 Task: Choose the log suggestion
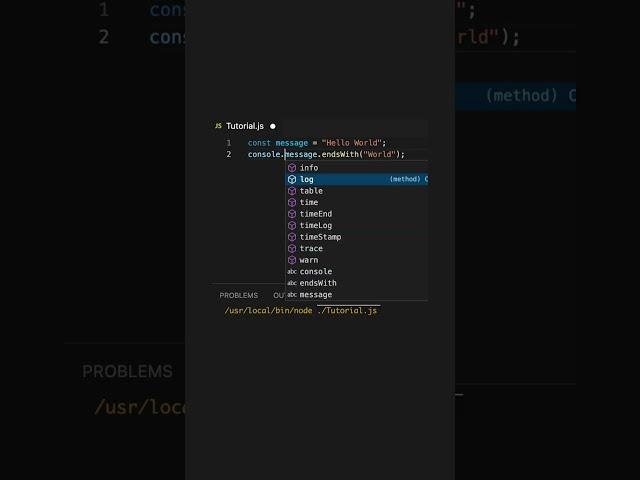pos(356,179)
